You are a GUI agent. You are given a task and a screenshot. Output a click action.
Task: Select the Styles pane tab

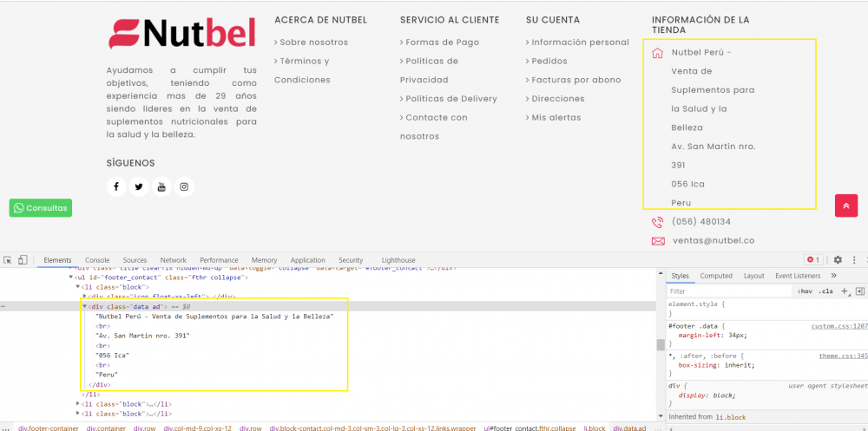click(680, 276)
